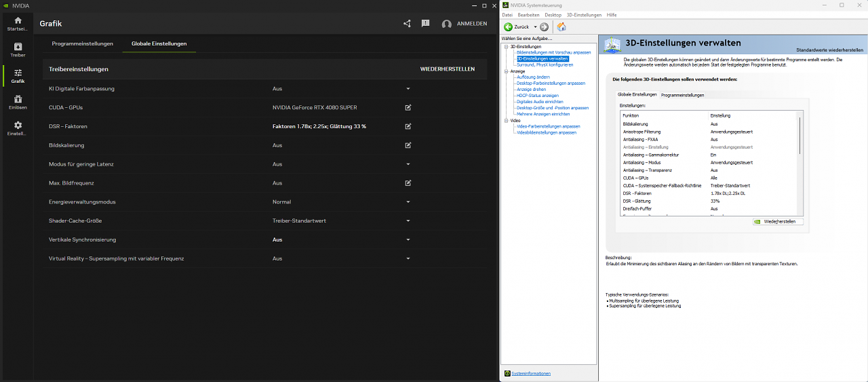Image resolution: width=868 pixels, height=382 pixels.
Task: Open Video-Farbeinstellungen anpassen
Action: pyautogui.click(x=548, y=126)
